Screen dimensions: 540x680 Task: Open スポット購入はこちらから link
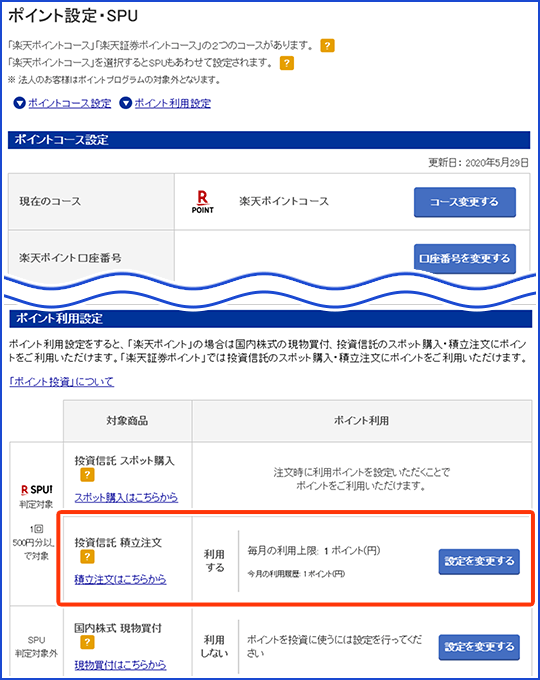(126, 497)
